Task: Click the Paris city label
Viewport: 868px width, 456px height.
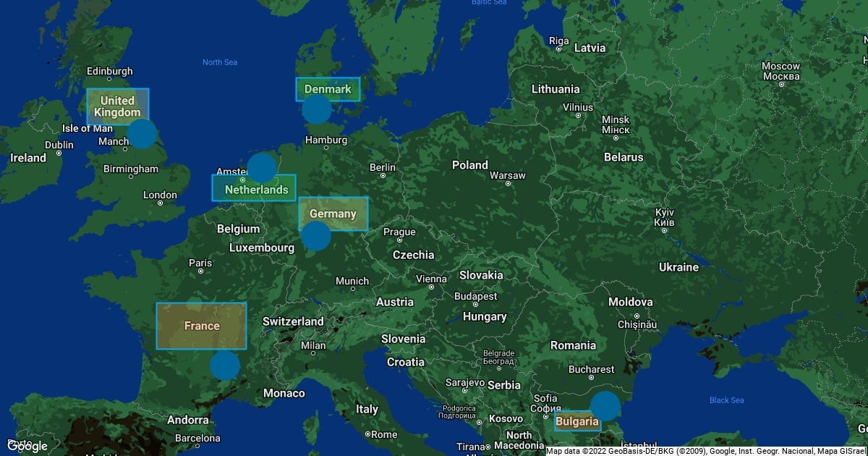Action: (x=200, y=263)
